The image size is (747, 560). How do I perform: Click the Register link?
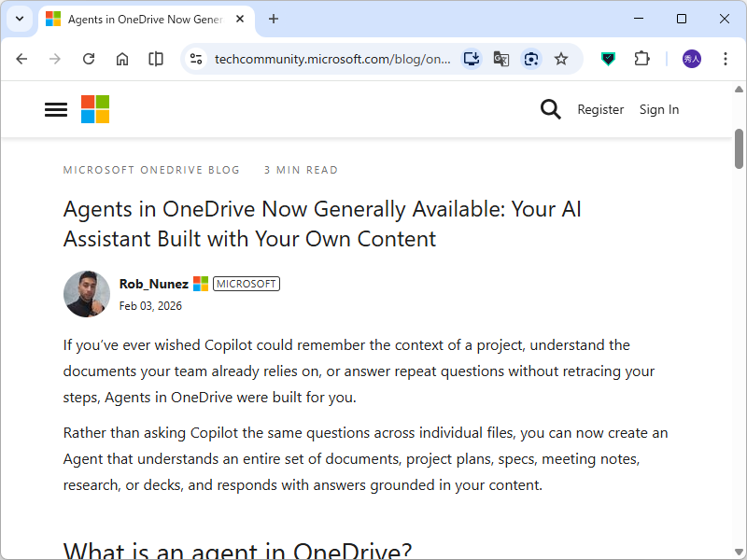pos(600,109)
